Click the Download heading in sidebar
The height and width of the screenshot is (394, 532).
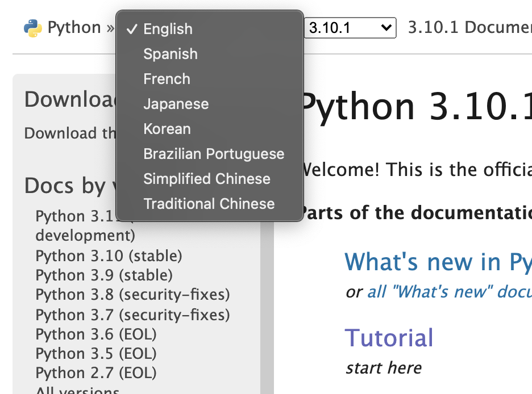[70, 99]
